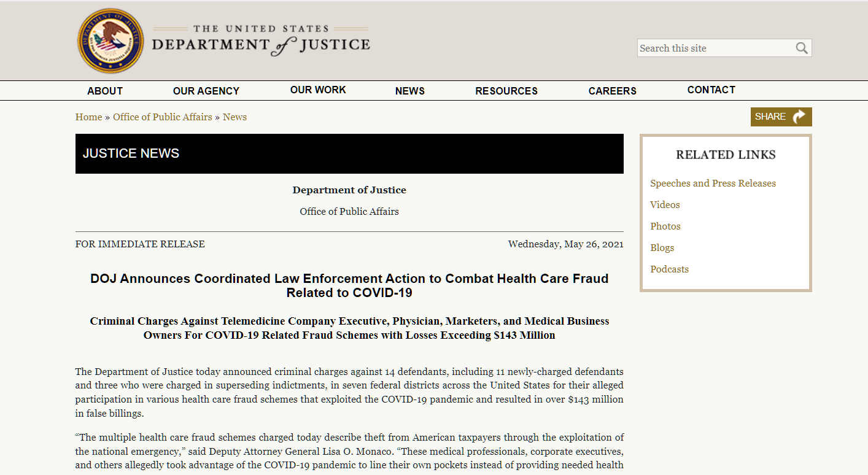868x475 pixels.
Task: Open the Resources menu
Action: tap(506, 91)
